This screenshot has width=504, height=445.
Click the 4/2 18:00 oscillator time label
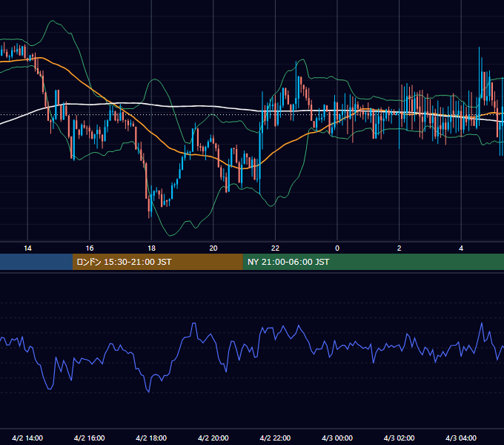[x=151, y=438]
